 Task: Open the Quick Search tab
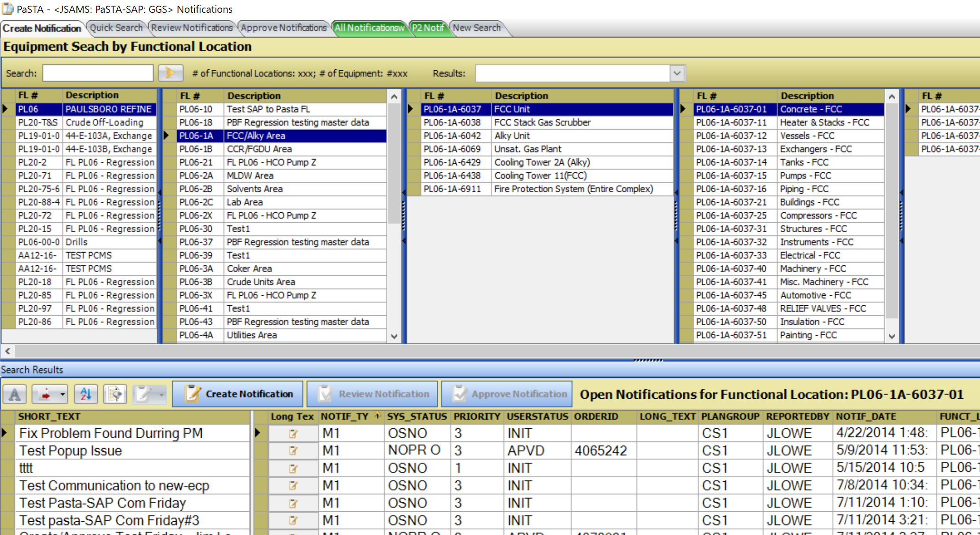[116, 28]
